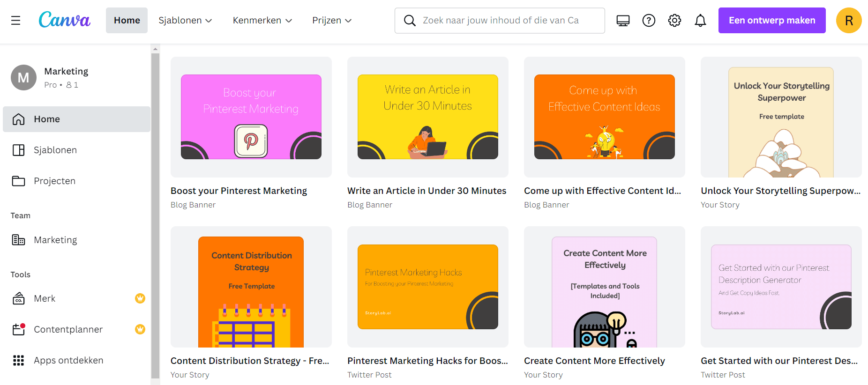Viewport: 868px width, 385px height.
Task: Expand the Prijzen dropdown menu
Action: tap(331, 21)
